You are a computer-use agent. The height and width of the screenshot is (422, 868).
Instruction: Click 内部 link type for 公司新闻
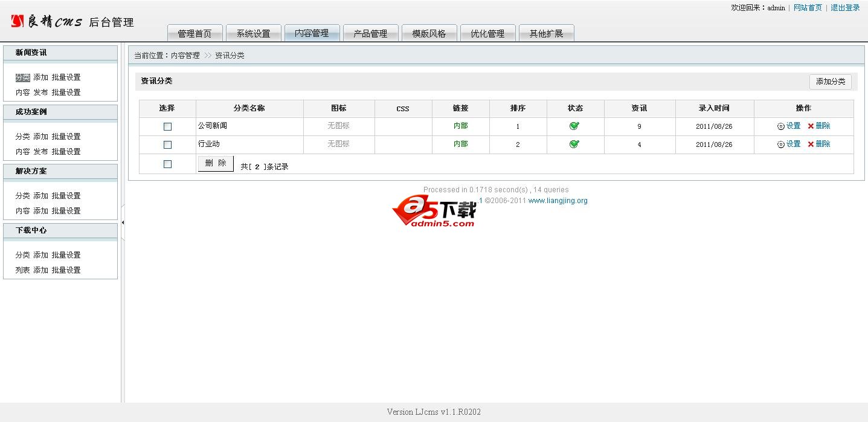click(461, 126)
